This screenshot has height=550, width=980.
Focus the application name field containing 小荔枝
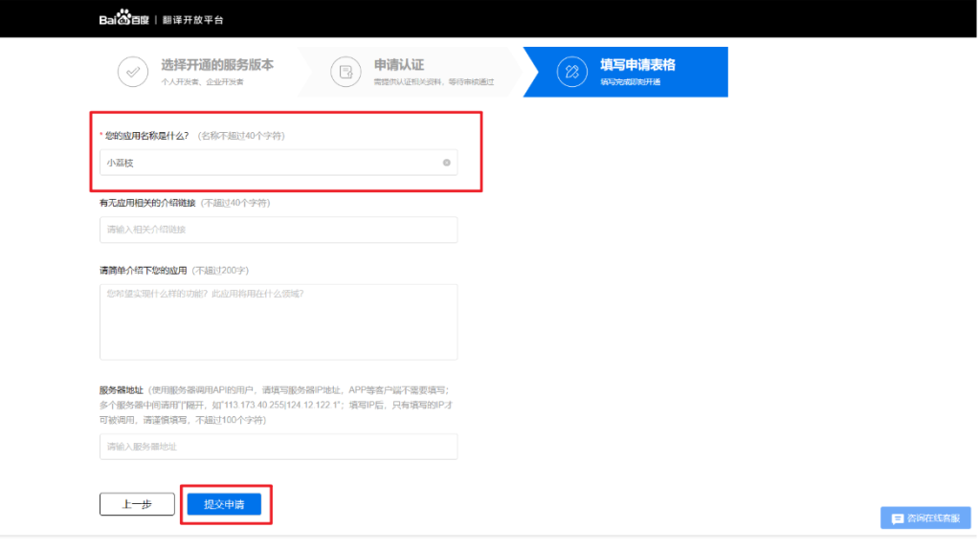pos(278,163)
